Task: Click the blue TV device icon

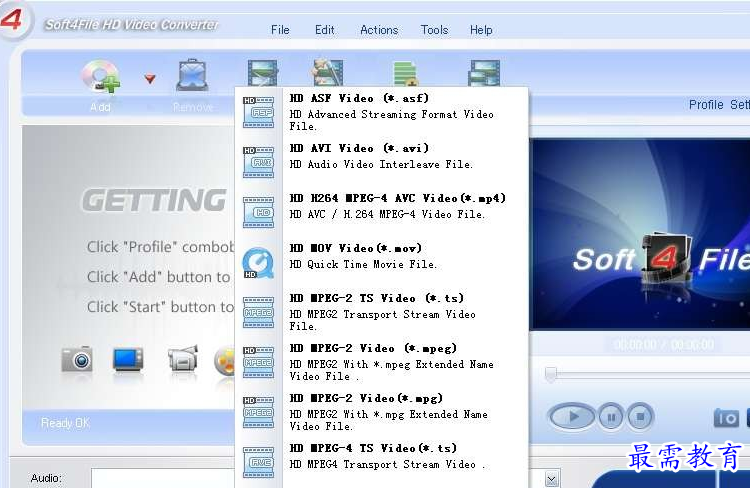Action: pos(128,359)
